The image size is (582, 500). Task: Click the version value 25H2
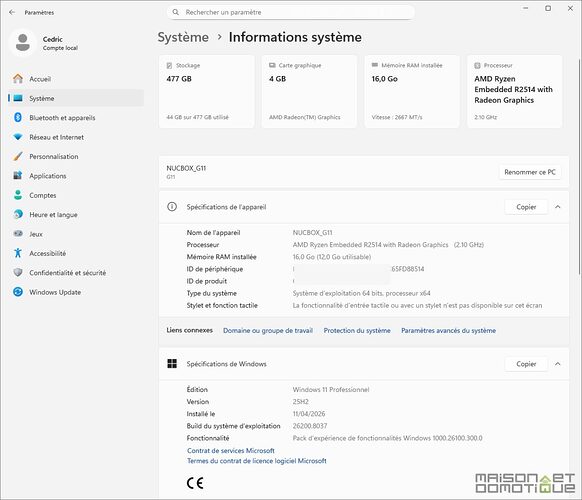(x=300, y=402)
